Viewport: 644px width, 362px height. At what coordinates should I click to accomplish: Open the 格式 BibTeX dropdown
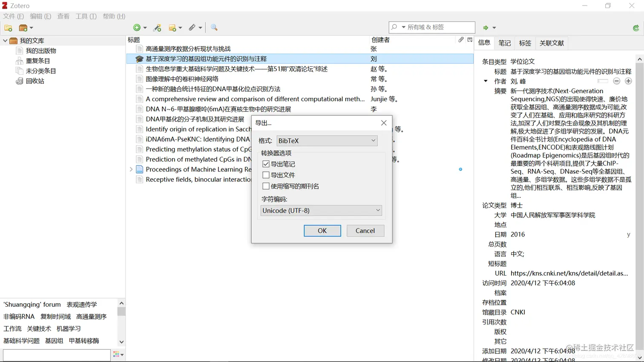click(x=327, y=140)
